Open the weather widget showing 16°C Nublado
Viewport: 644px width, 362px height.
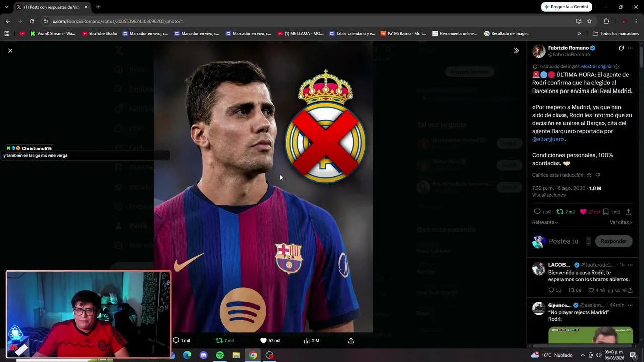click(x=551, y=355)
